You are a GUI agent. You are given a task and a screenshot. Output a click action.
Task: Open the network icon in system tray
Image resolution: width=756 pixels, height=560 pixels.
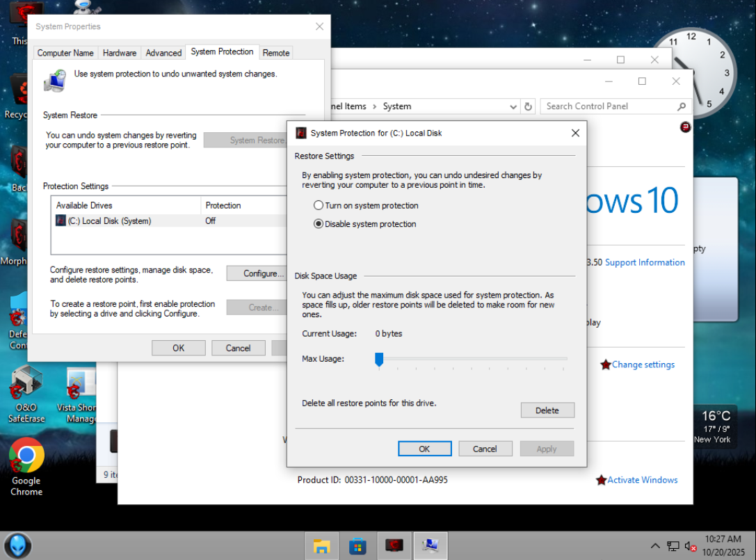click(673, 546)
